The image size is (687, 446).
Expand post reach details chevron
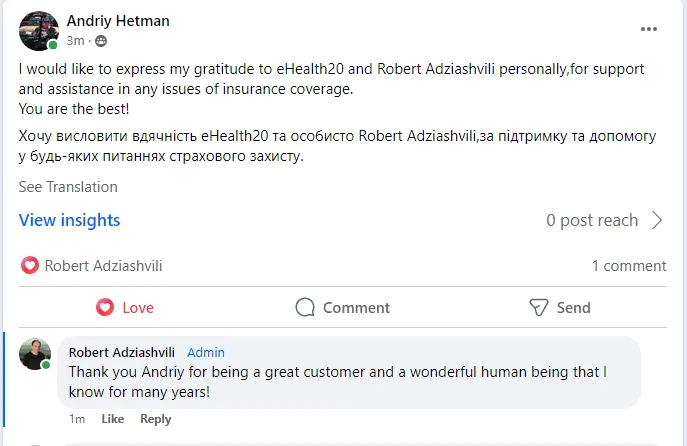pos(657,220)
